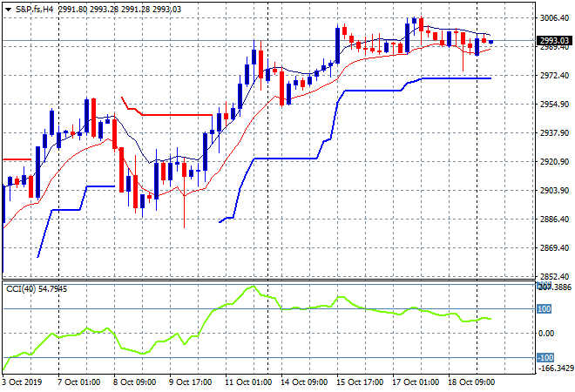Click the 2869.40 price scale label
The height and width of the screenshot is (392, 575).
(554, 248)
